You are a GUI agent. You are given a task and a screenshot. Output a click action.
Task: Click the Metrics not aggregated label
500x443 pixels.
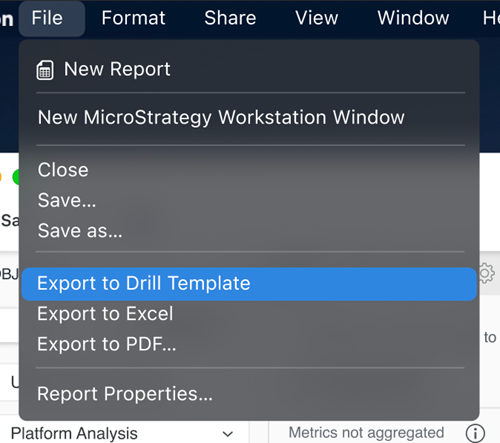[x=366, y=433]
